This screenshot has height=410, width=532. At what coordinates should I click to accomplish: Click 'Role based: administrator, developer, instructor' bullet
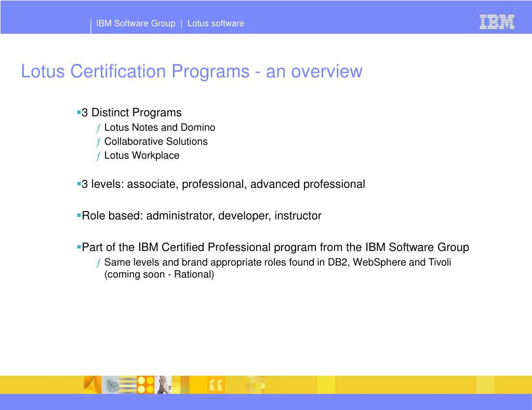202,216
